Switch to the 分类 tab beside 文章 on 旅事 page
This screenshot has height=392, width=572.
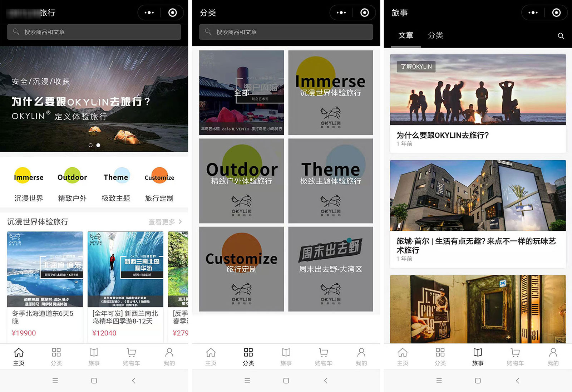tap(435, 35)
